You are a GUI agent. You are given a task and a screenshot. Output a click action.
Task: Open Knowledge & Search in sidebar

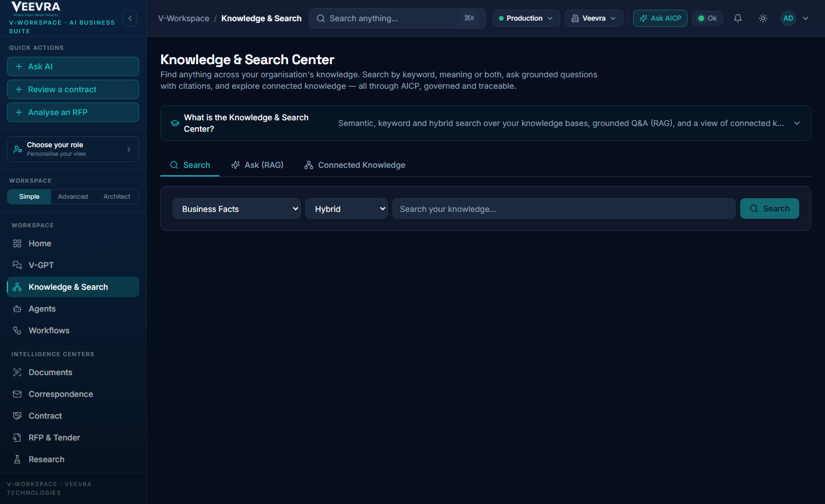(73, 287)
